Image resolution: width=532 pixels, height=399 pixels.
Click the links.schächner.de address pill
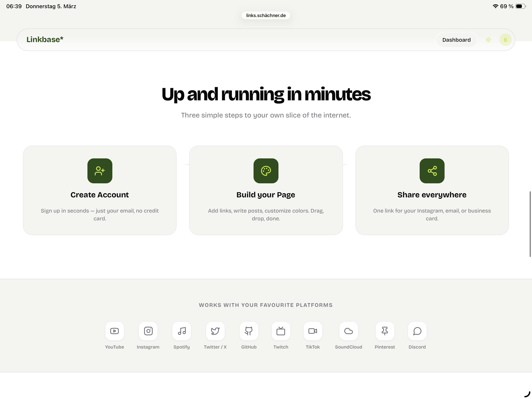point(266,15)
